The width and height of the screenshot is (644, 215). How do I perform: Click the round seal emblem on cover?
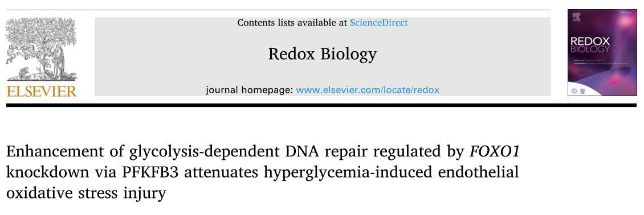pos(574,91)
